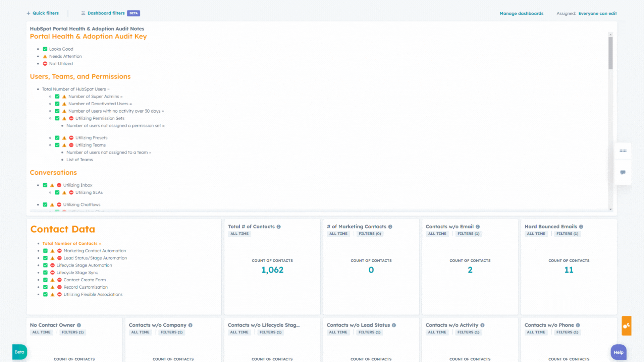Screen dimensions: 644x362
Task: Click Filters (1) on Contacts w/o Activity card
Action: (x=468, y=333)
